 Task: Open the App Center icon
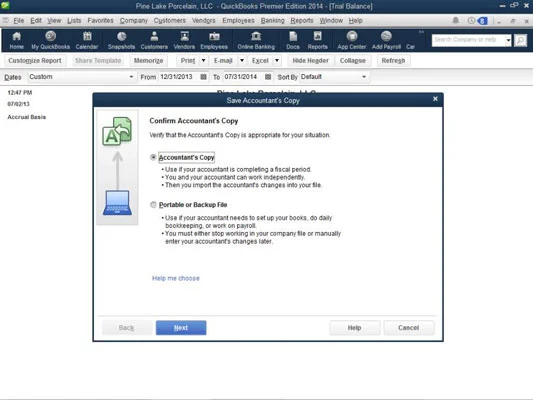coord(351,40)
